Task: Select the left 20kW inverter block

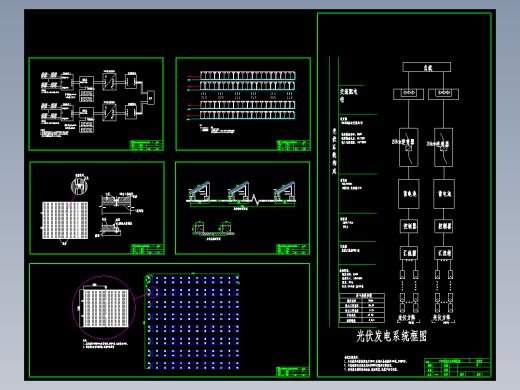Action: 409,147
